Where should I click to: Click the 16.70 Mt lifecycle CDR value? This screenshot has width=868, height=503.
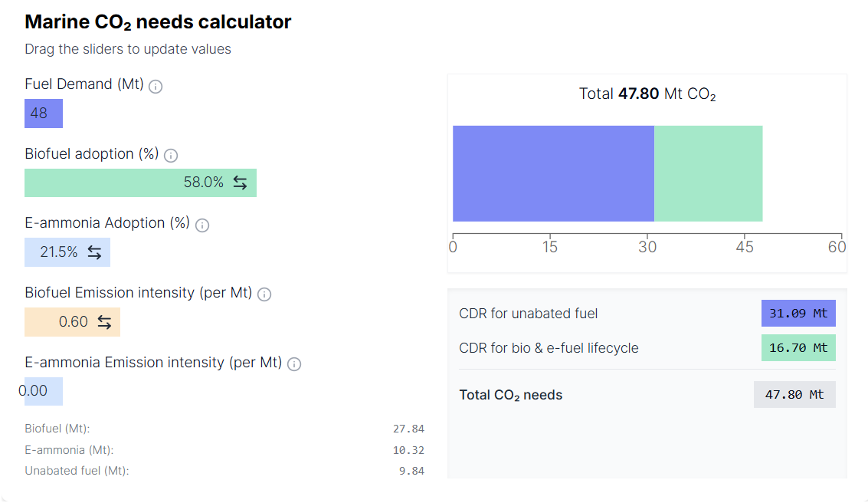click(x=798, y=348)
